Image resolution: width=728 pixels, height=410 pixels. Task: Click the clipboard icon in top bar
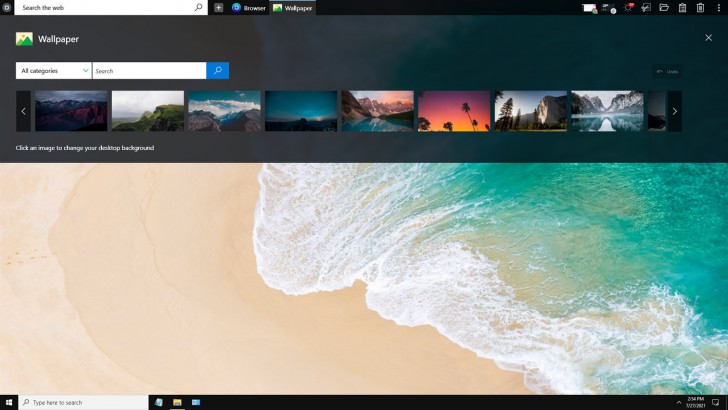pos(682,7)
